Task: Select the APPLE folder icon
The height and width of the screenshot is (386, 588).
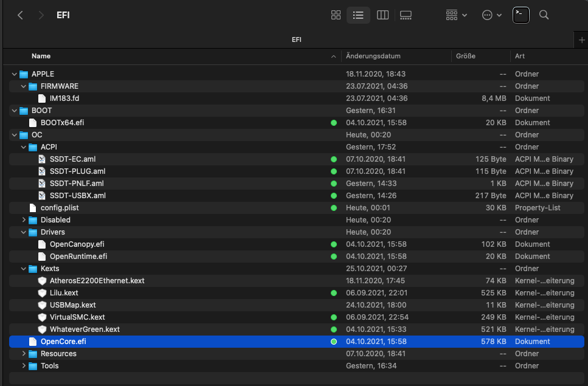Action: coord(24,74)
